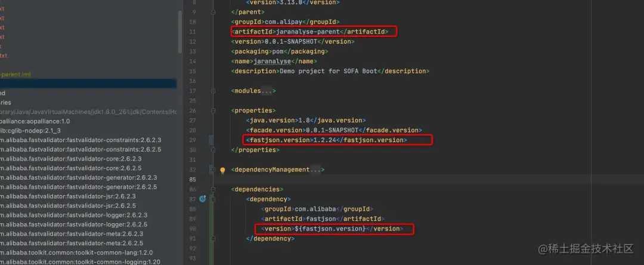The height and width of the screenshot is (265, 644).
Task: Collapse the dependencies block with gutter fold marker
Action: pyautogui.click(x=213, y=189)
